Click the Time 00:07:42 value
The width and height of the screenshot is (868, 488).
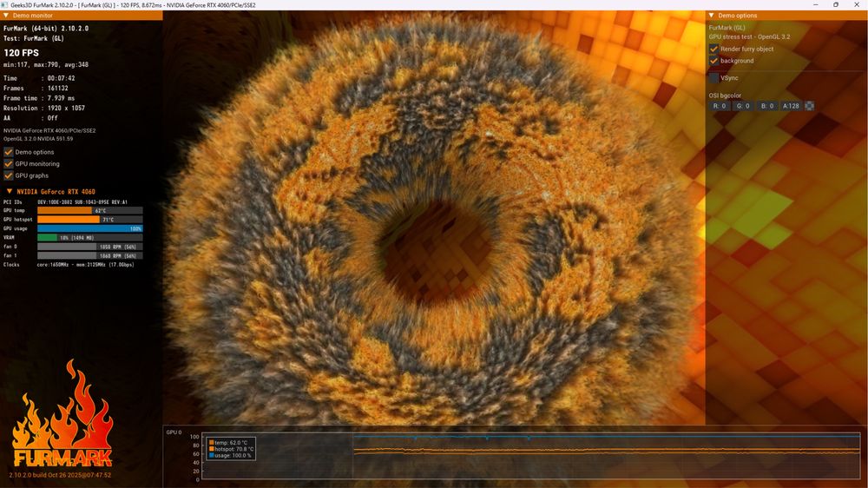coord(61,78)
